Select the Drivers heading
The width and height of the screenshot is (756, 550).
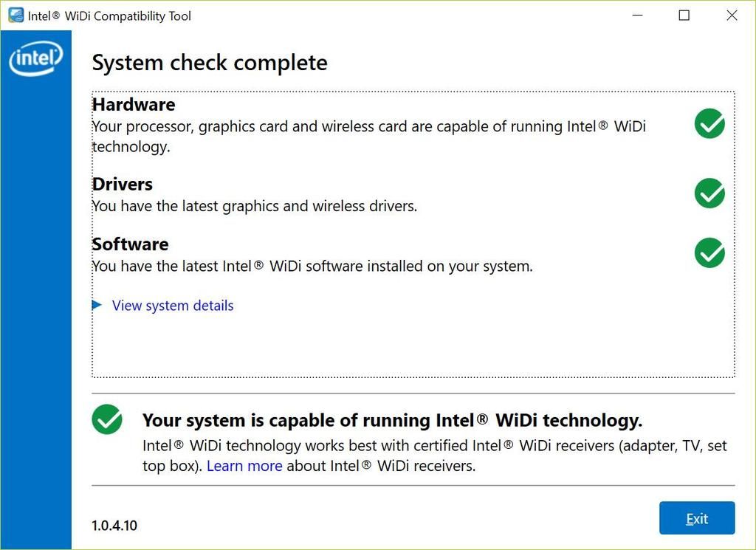(x=123, y=184)
